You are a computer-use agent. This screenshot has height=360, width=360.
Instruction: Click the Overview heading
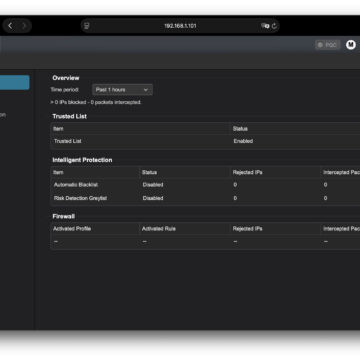tap(66, 78)
